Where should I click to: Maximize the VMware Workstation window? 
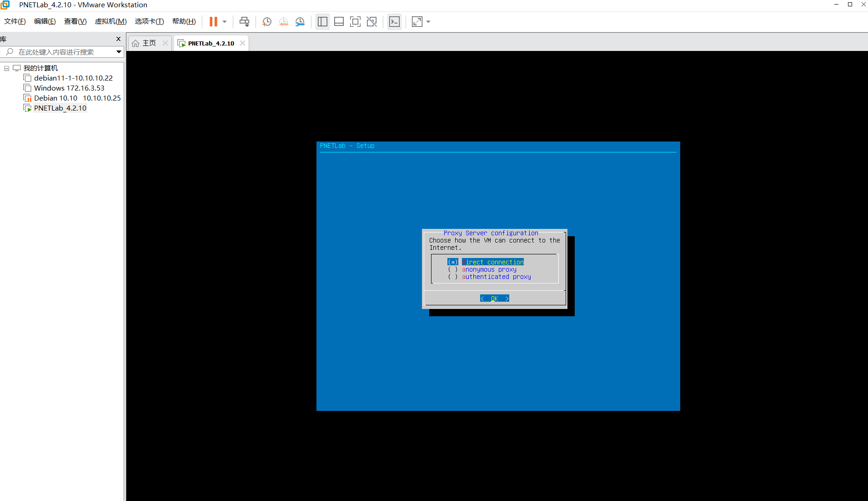850,5
